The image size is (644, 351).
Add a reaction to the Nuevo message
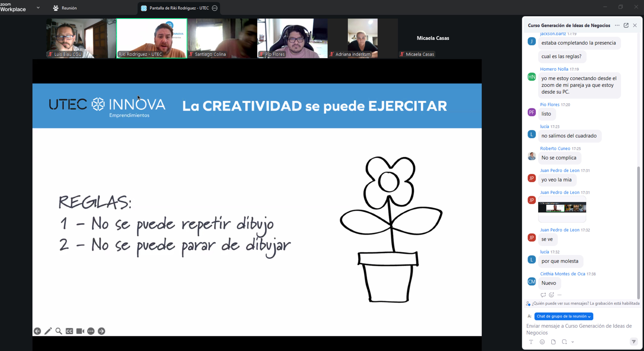[552, 295]
